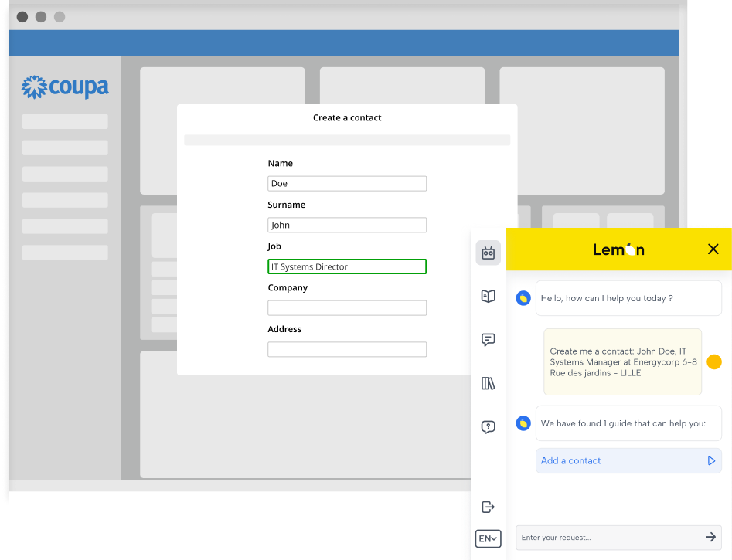Focus the Job field with IT Systems Director
Viewport: 732px width, 560px height.
347,266
